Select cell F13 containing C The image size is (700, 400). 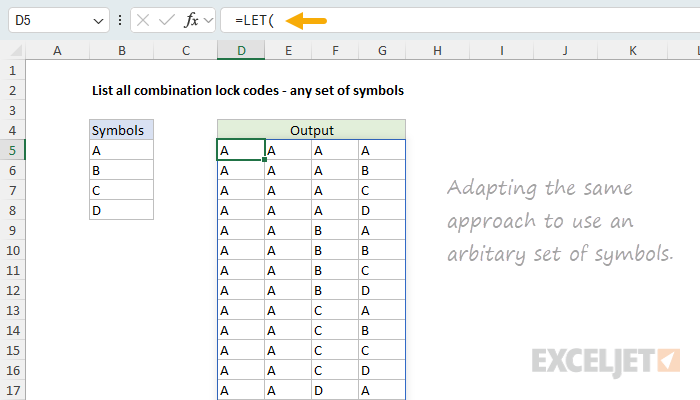[335, 310]
